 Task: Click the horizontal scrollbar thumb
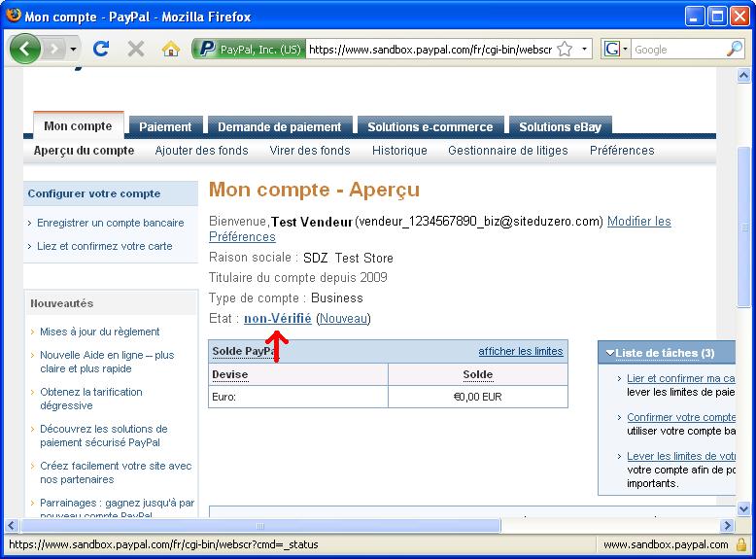(260, 526)
